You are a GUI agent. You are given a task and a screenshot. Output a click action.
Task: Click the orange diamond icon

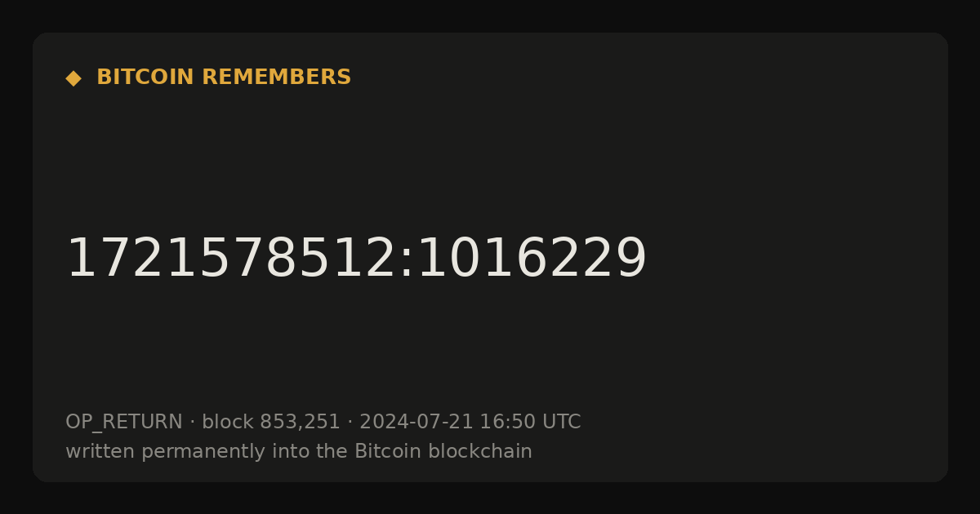pos(73,78)
